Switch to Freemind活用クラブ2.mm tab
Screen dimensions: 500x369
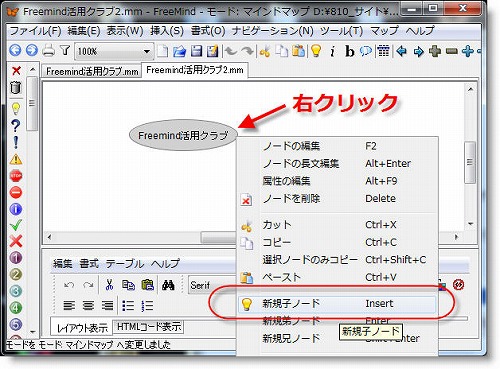click(195, 70)
